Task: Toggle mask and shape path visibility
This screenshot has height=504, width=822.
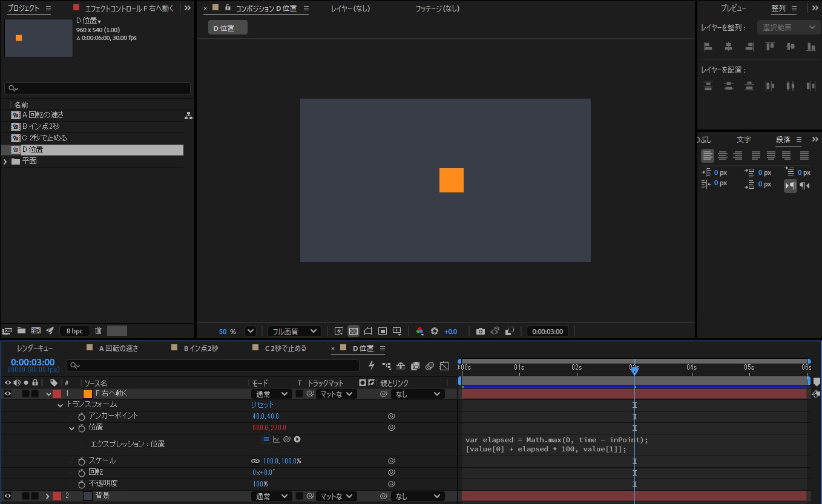Action: 368,331
